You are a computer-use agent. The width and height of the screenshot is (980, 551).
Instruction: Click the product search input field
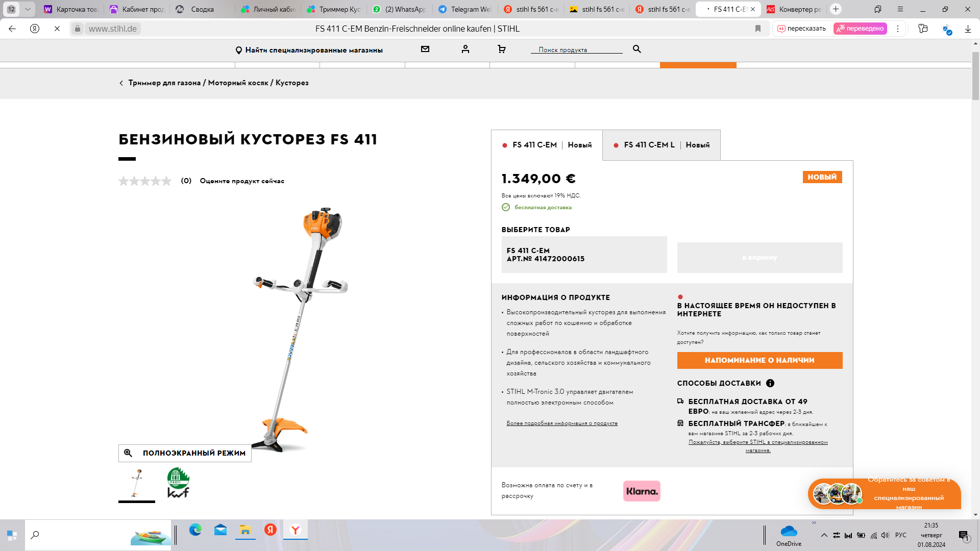(576, 49)
